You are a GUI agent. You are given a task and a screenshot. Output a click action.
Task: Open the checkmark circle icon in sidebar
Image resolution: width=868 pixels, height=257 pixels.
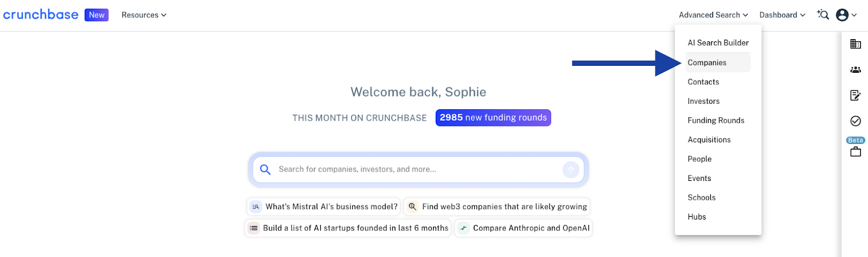(856, 121)
